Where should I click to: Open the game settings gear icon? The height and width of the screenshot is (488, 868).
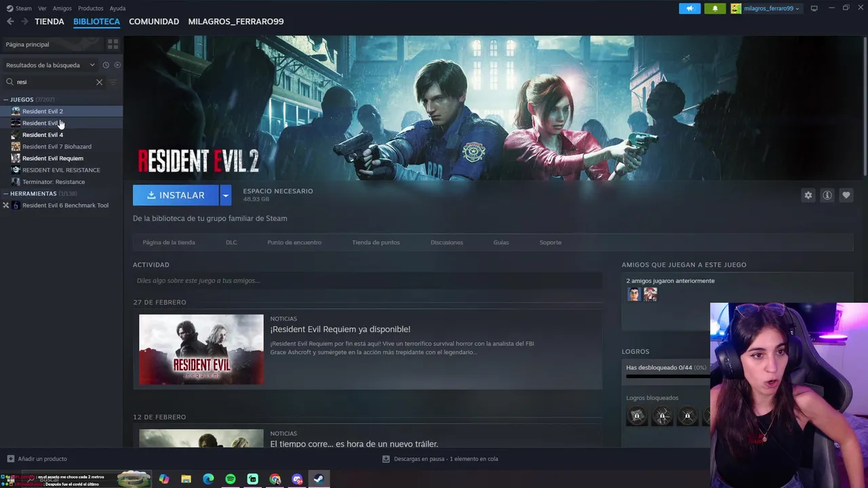[808, 195]
